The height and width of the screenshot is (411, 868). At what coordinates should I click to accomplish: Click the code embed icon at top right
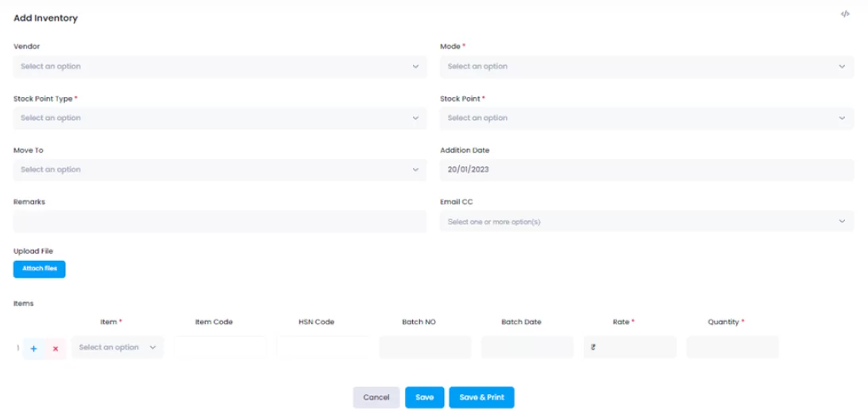tap(845, 14)
